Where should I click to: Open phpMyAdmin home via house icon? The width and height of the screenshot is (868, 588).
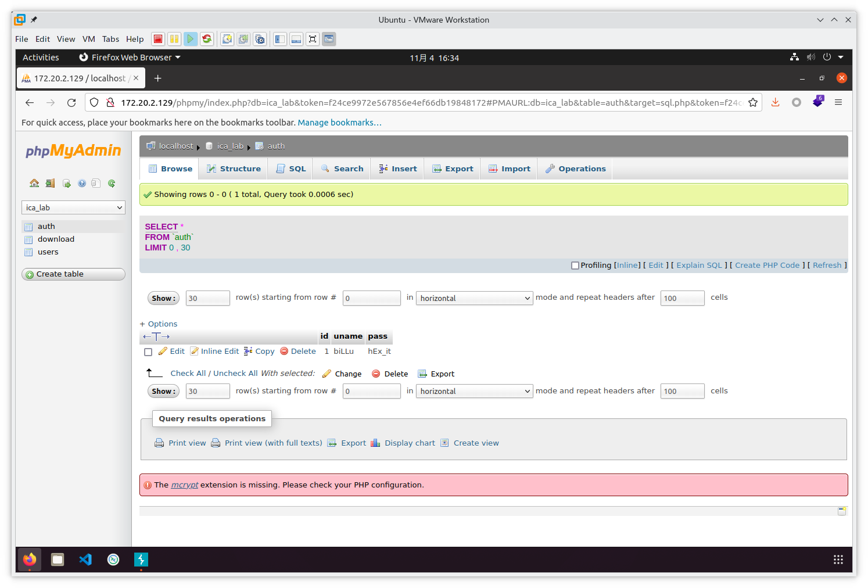point(34,184)
